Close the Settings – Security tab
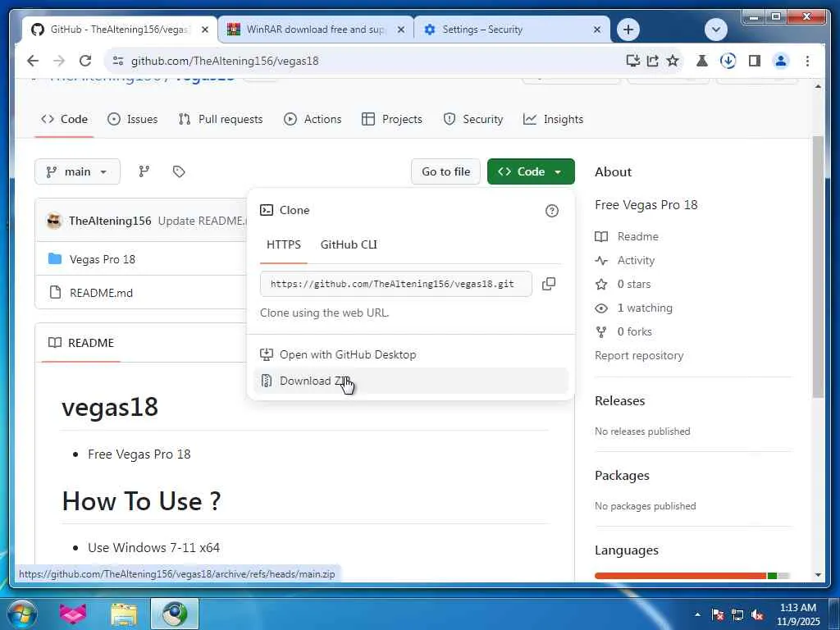Image resolution: width=840 pixels, height=630 pixels. pos(597,30)
